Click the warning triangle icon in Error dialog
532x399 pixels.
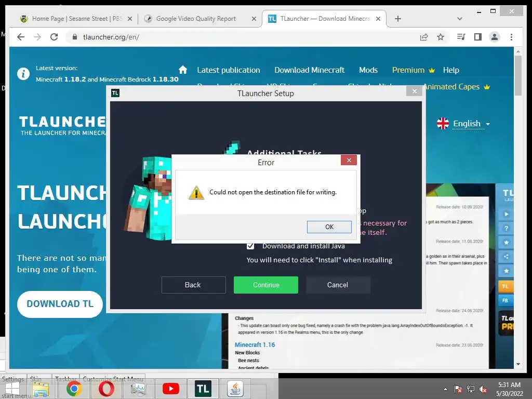(x=196, y=193)
